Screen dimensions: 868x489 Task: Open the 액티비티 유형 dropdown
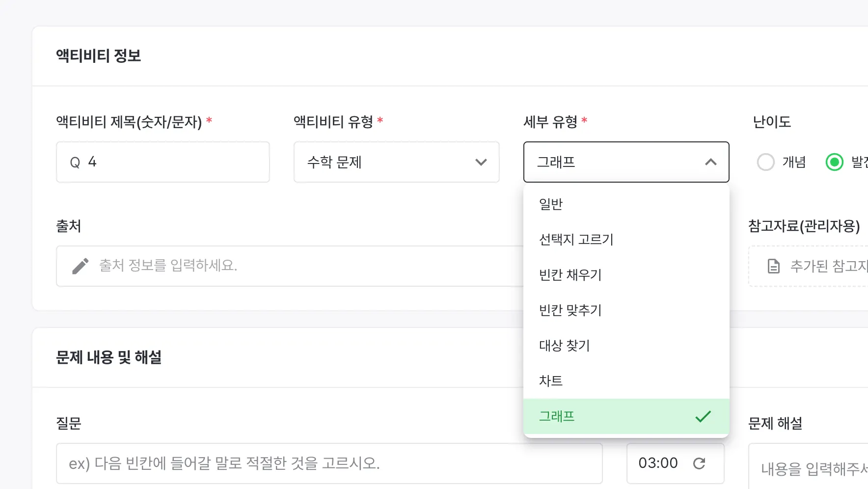[x=396, y=162]
